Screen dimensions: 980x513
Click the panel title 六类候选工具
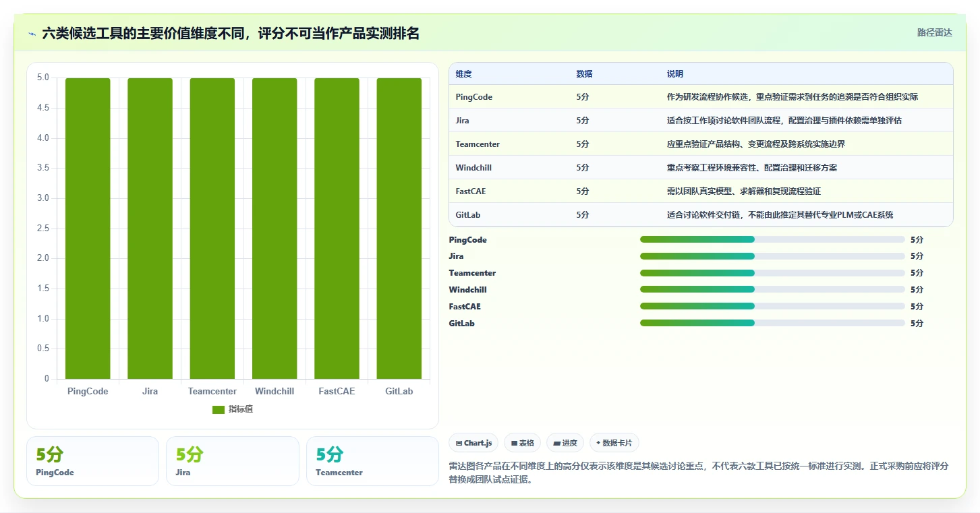(231, 34)
